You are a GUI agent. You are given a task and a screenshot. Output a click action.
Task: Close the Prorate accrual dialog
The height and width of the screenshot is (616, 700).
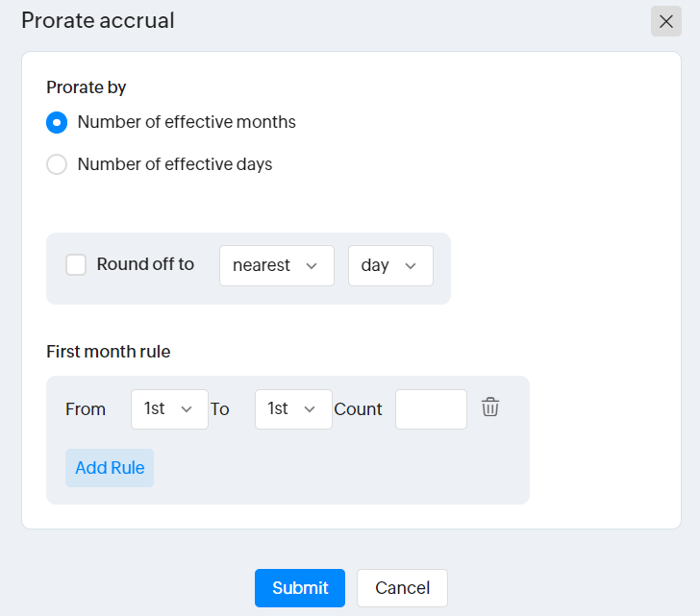click(665, 21)
